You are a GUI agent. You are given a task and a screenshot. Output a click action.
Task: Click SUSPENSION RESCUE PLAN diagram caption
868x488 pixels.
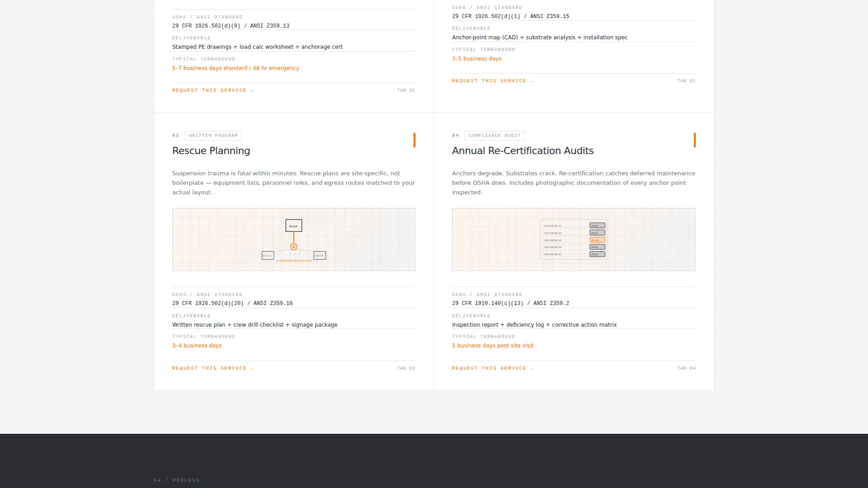coord(294,261)
